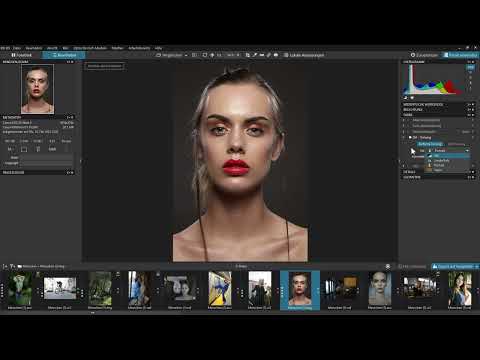Open the export options dropdown arrow

click(x=477, y=266)
